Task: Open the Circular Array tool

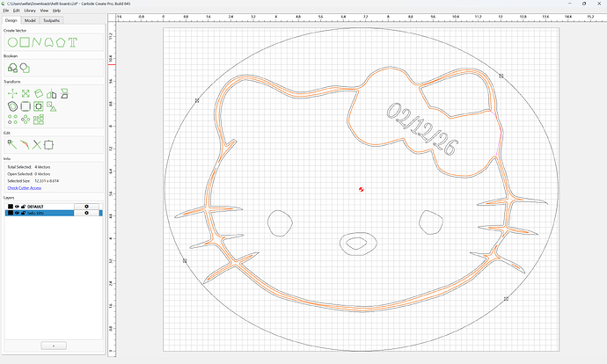Action: [26, 120]
